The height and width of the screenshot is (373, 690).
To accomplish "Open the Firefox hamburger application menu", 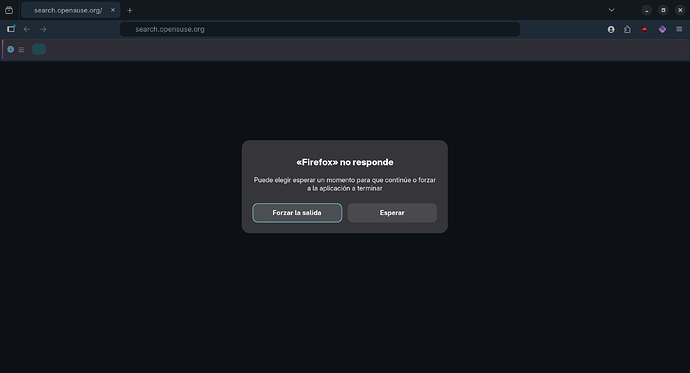I will [679, 29].
